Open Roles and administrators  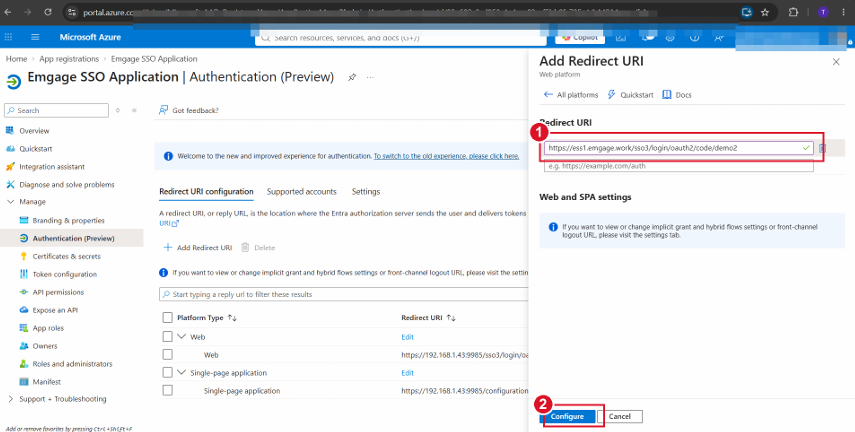(72, 364)
